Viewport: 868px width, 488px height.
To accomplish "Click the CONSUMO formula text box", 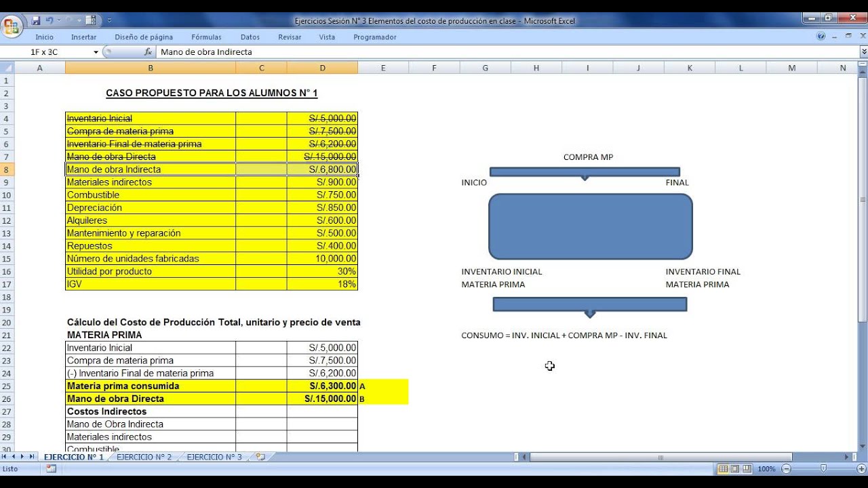I will point(564,335).
